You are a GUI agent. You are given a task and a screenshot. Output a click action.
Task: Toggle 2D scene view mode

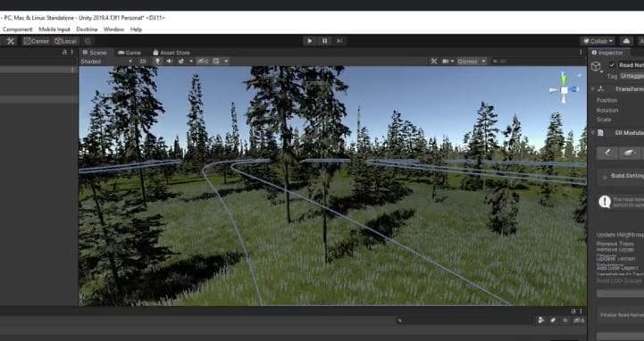[143, 61]
